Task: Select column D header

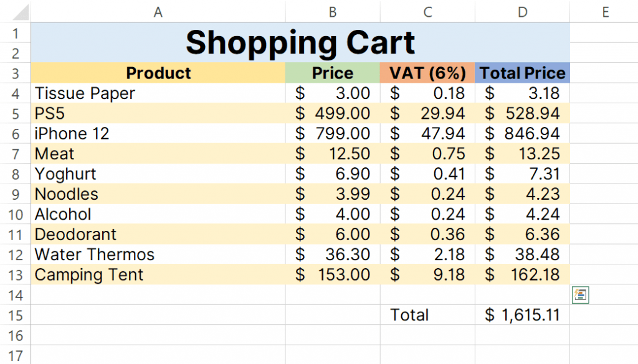Action: [523, 12]
